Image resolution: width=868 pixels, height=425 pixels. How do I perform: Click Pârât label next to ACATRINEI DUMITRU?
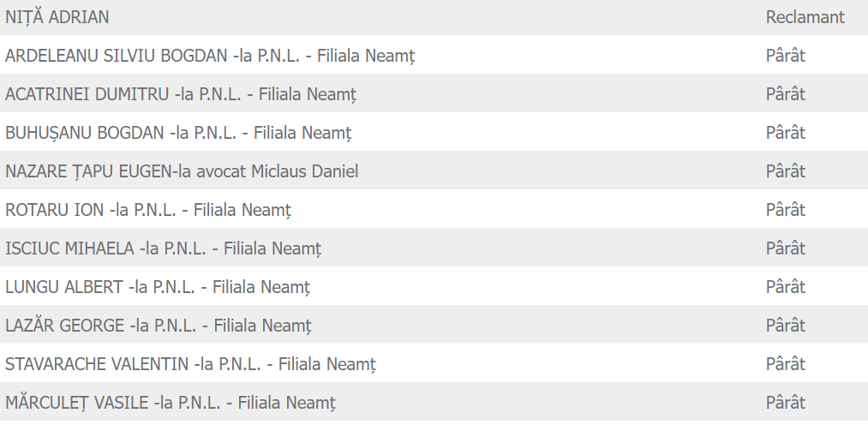[x=785, y=94]
